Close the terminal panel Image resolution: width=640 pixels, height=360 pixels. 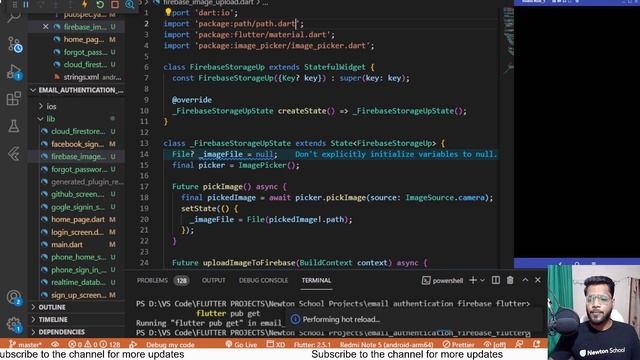(x=538, y=280)
